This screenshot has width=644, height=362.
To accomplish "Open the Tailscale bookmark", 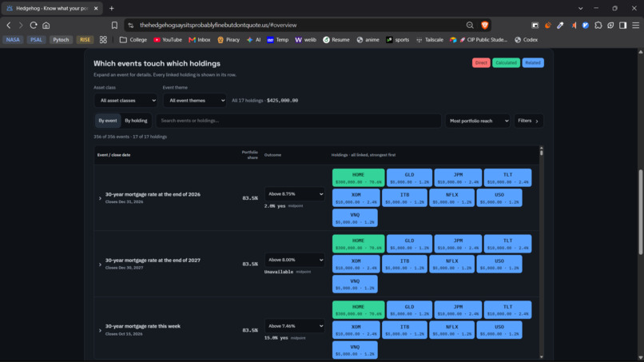I will pos(430,40).
